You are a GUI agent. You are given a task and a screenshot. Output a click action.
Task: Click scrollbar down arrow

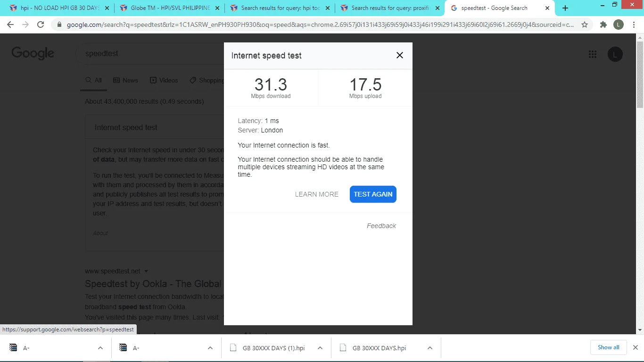tap(640, 330)
